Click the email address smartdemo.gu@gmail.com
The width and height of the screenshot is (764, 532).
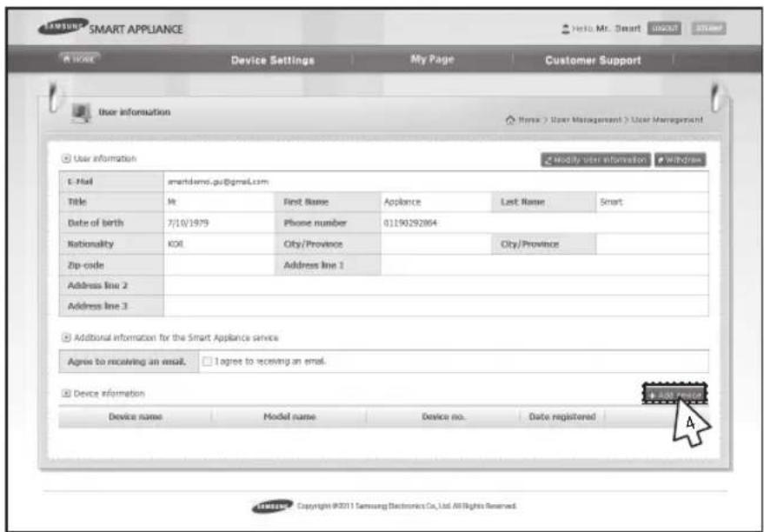point(218,182)
